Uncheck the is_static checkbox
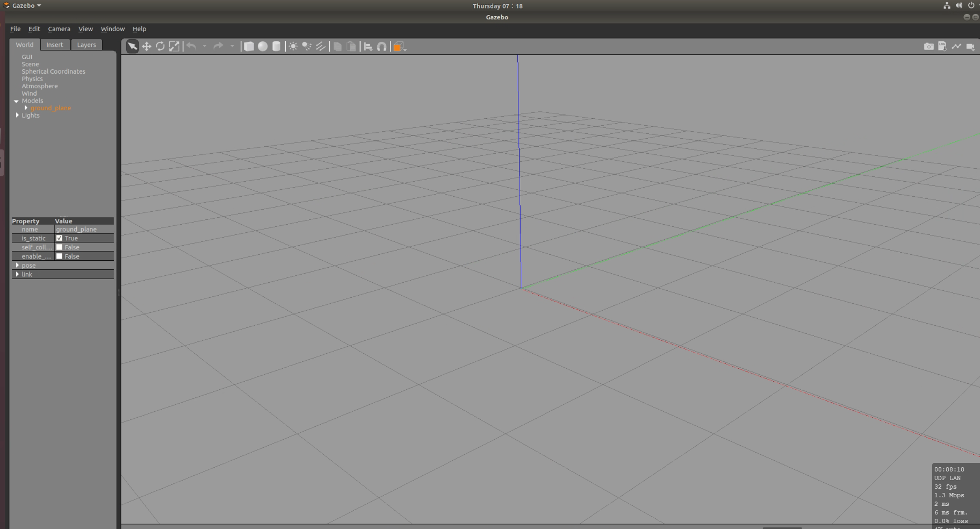Screen dimensions: 980x529 [59, 238]
